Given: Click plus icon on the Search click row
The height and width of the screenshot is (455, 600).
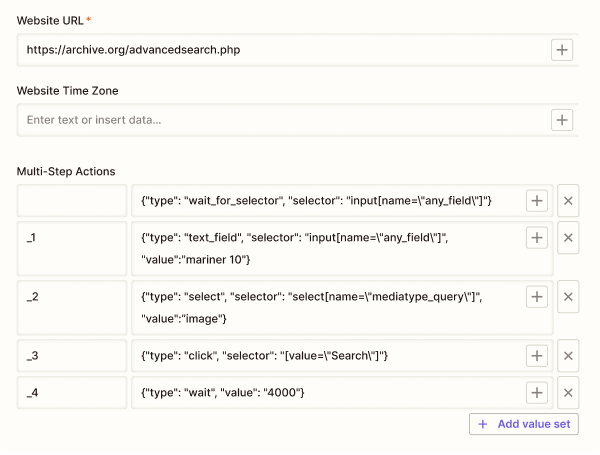Looking at the screenshot, I should coord(537,356).
